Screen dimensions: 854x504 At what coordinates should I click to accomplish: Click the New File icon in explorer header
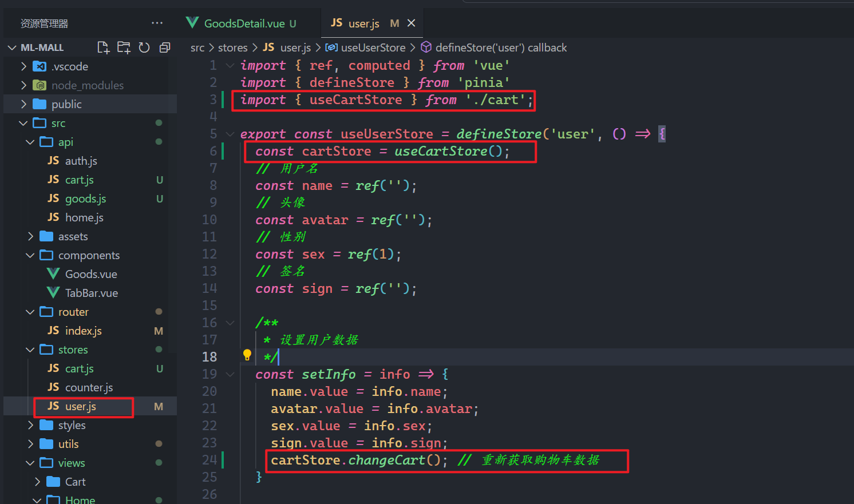[103, 47]
